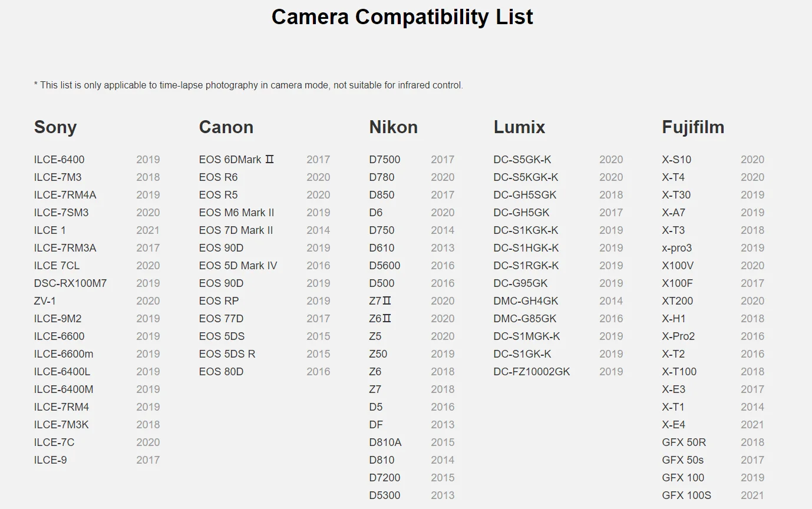Click the "Camera Compatibility List" title

[x=402, y=16]
